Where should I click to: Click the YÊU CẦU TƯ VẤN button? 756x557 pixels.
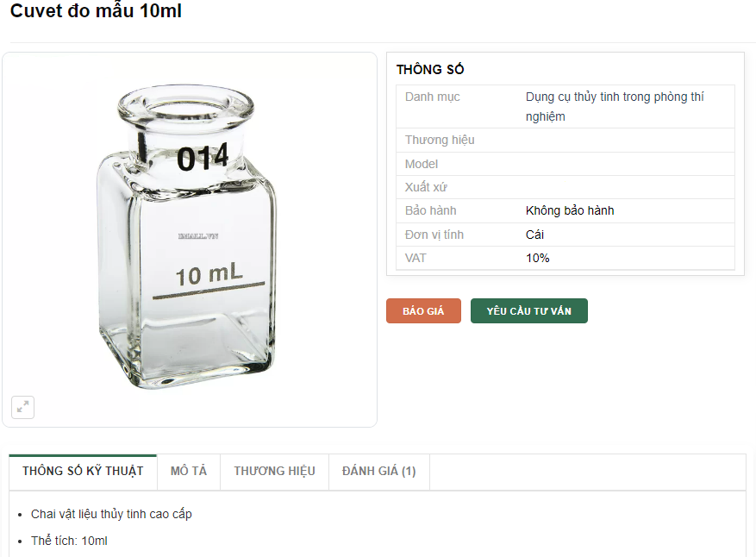528,311
